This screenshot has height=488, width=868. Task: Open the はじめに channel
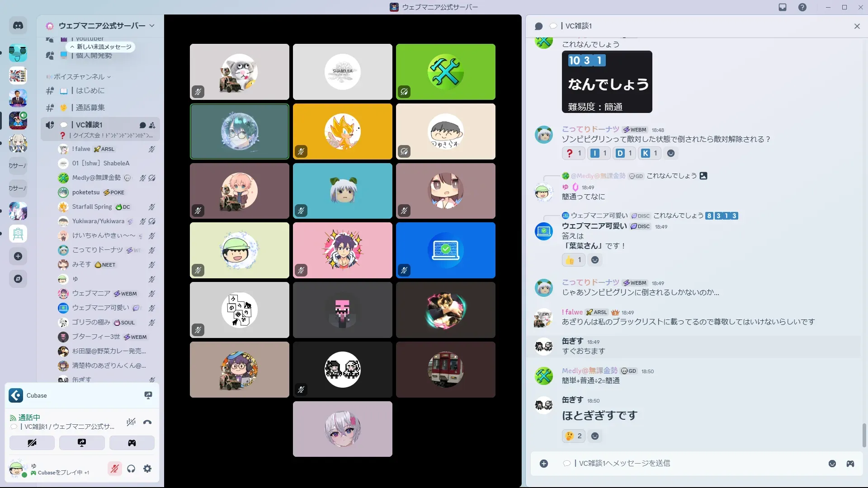90,90
